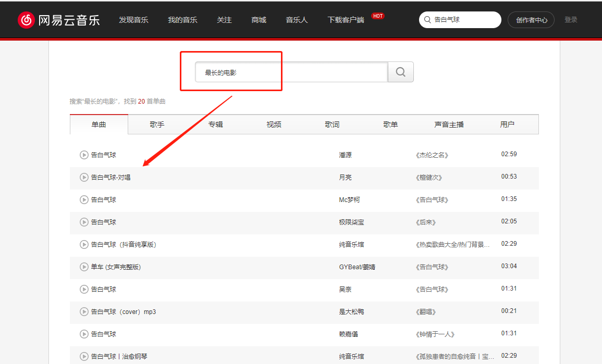The height and width of the screenshot is (364, 602).
Task: Open album 《翻唱》
Action: tap(425, 312)
